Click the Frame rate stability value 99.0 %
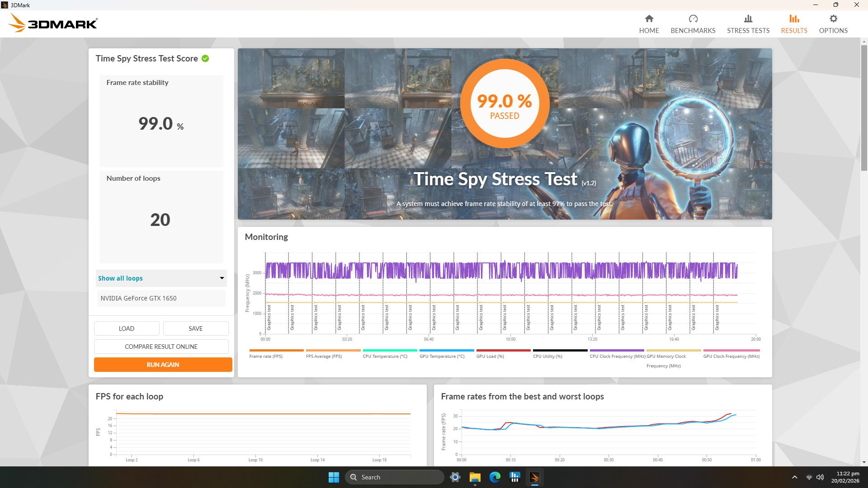The height and width of the screenshot is (488, 868). point(161,124)
